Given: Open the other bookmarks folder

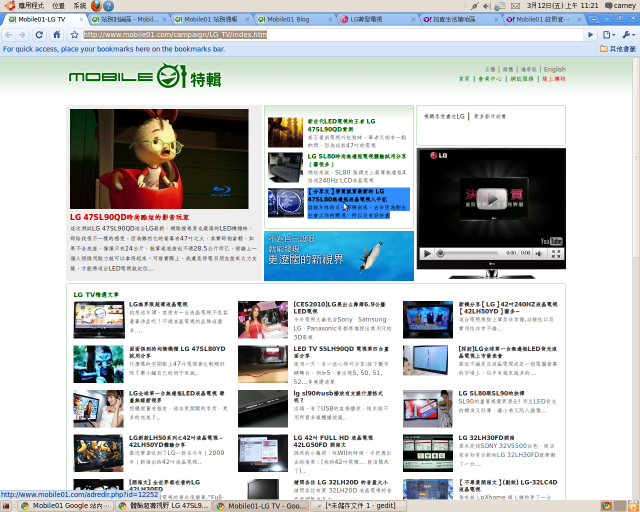Looking at the screenshot, I should pos(618,49).
